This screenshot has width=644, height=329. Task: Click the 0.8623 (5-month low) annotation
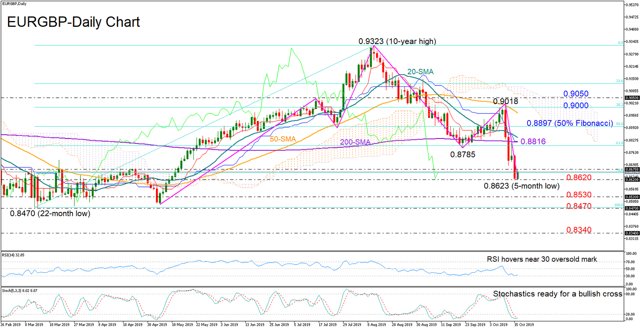tap(521, 186)
